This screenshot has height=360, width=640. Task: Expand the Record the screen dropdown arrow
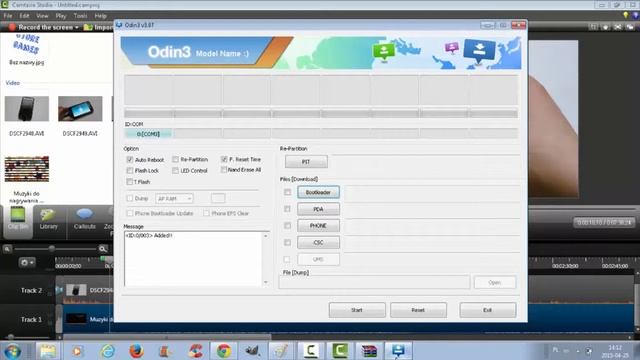[x=76, y=27]
